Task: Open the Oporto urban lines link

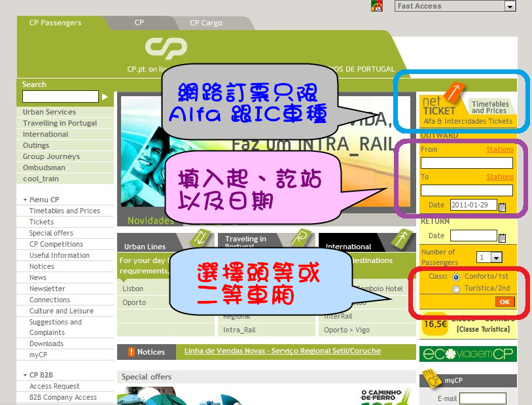Action: pos(134,302)
